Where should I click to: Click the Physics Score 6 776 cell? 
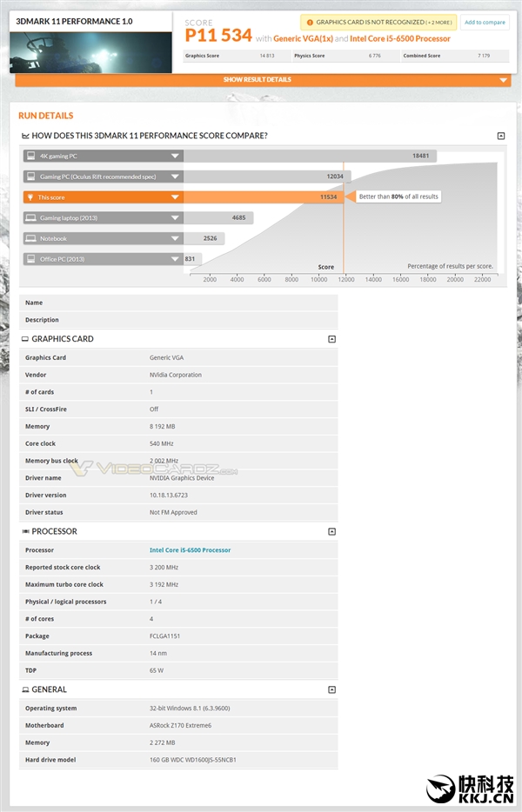tap(345, 56)
